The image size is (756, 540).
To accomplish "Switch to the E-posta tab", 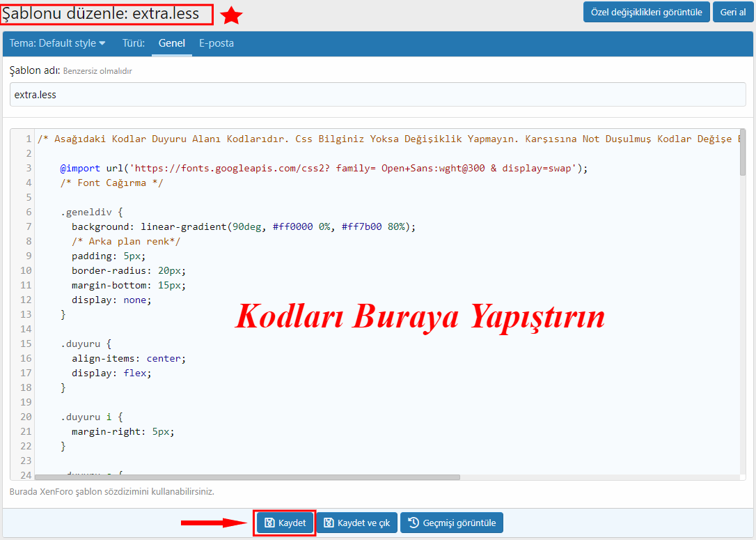I will pyautogui.click(x=216, y=43).
